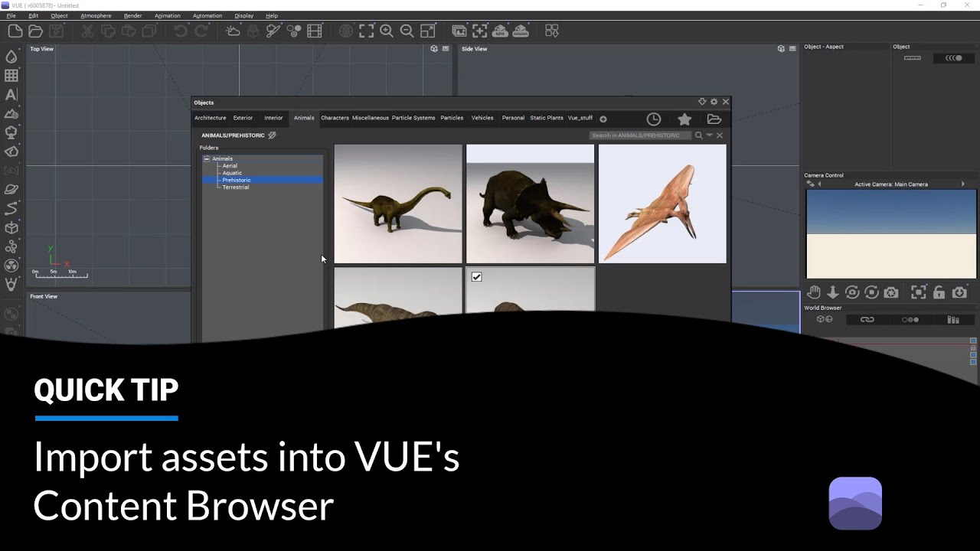
Task: Switch to the Static Plants tab
Action: click(547, 118)
